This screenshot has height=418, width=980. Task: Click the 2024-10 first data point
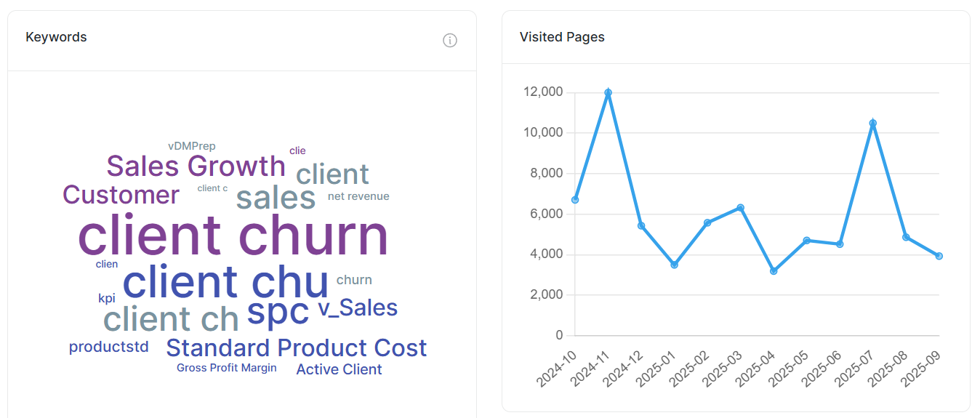[575, 200]
